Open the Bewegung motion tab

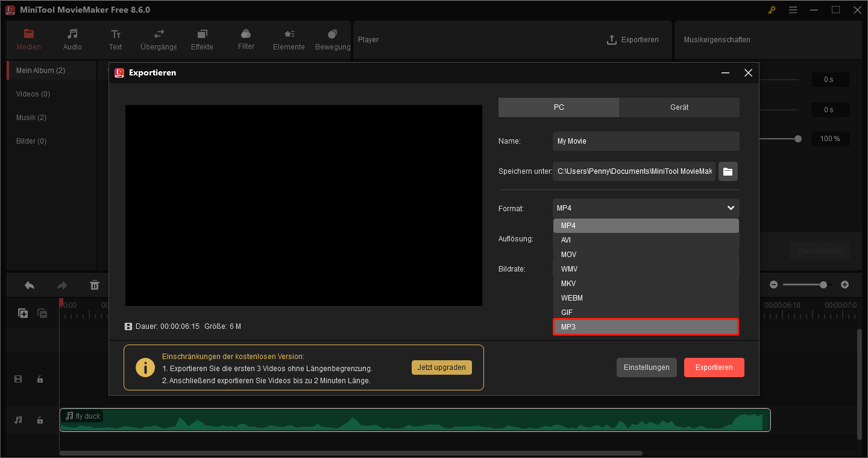pos(333,39)
